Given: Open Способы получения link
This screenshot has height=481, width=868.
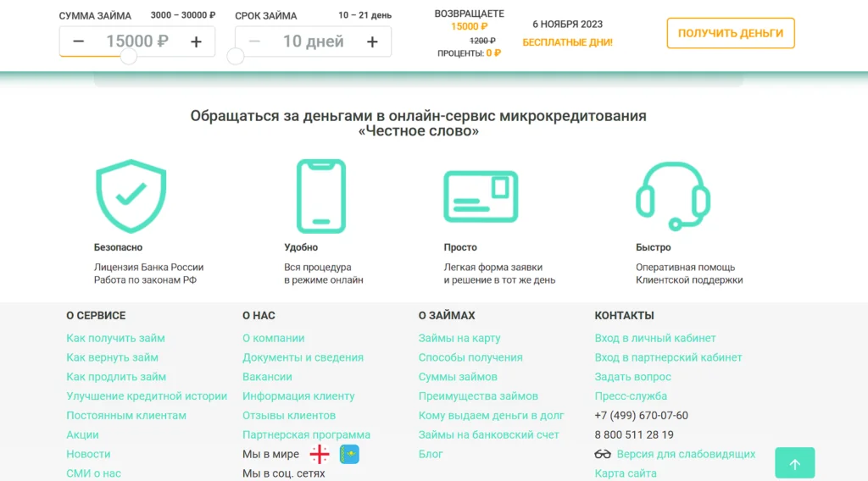Looking at the screenshot, I should click(470, 357).
